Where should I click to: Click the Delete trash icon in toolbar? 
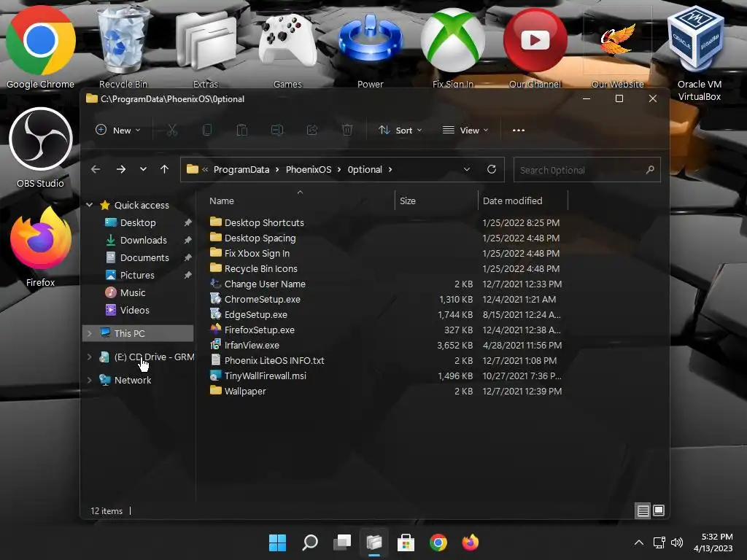pyautogui.click(x=347, y=130)
